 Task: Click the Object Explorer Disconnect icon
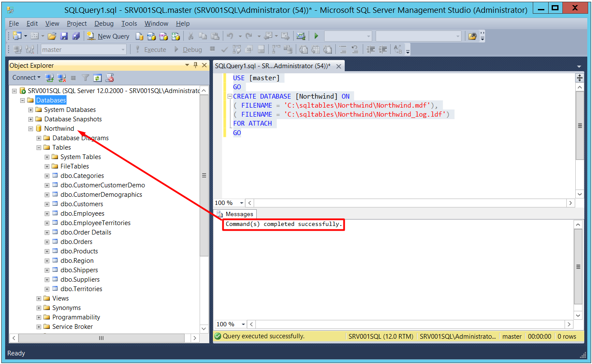click(62, 78)
